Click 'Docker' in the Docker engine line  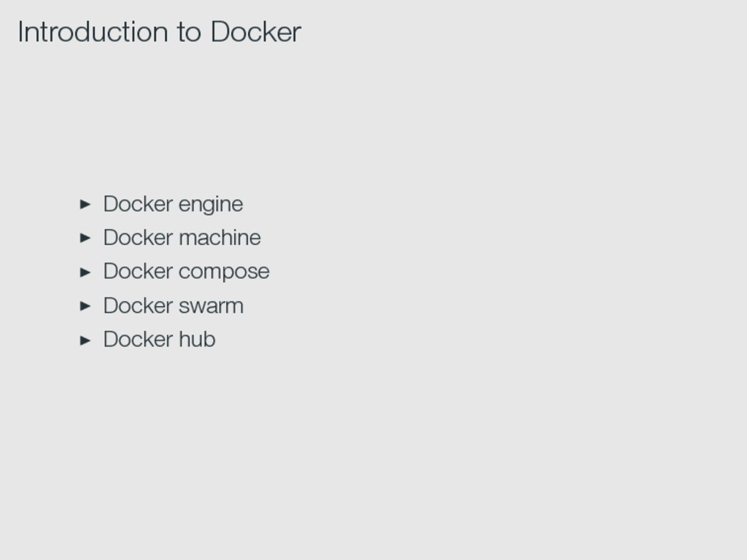(138, 204)
